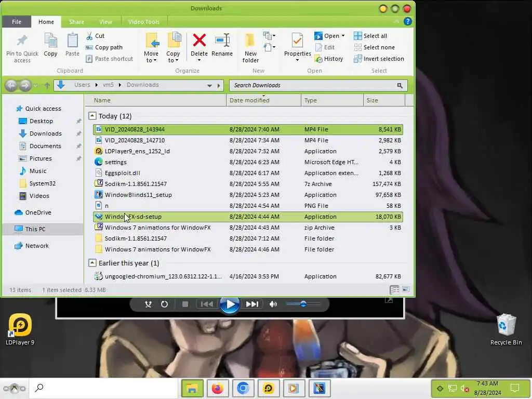
Task: Switch to details view layout icon
Action: [394, 289]
